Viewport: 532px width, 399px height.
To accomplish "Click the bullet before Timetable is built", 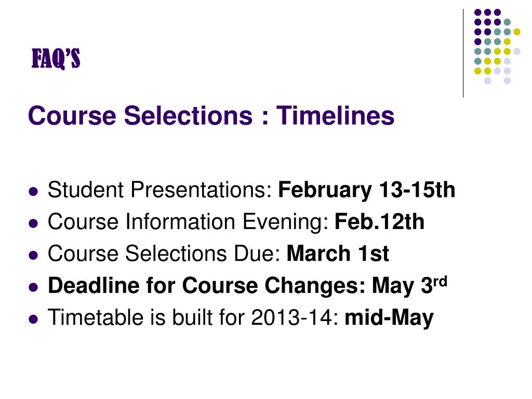I will coord(33,320).
